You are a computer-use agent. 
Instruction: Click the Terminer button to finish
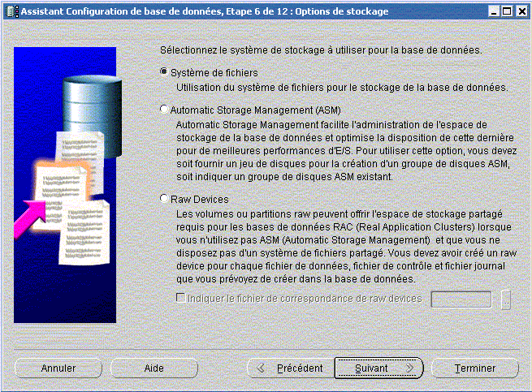(475, 368)
